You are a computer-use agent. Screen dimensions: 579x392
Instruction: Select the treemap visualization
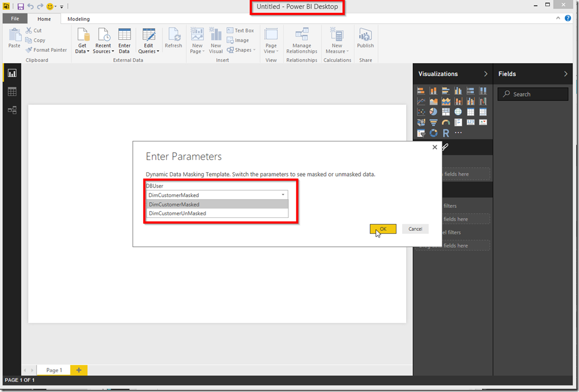click(x=446, y=112)
